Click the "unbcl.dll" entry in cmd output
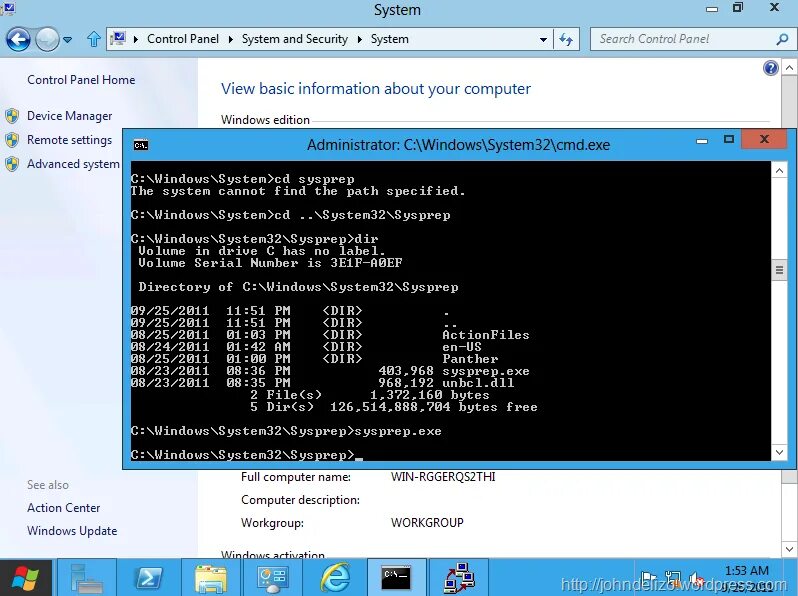Viewport: 798px width, 596px height. point(478,383)
